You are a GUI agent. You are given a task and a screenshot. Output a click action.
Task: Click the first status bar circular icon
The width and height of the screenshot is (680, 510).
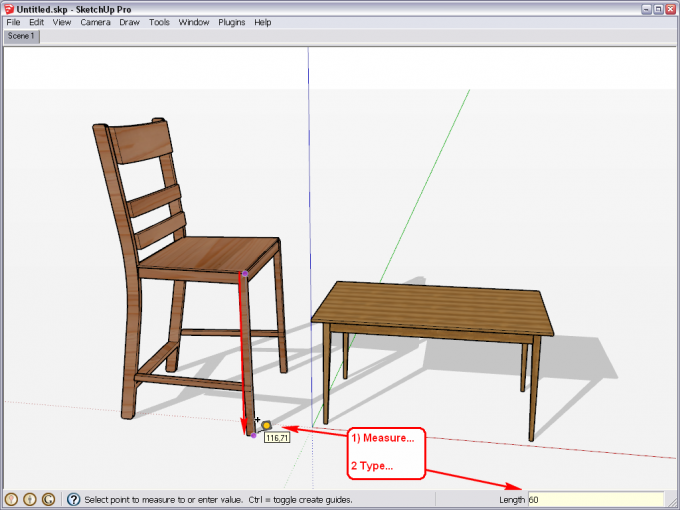[x=11, y=500]
